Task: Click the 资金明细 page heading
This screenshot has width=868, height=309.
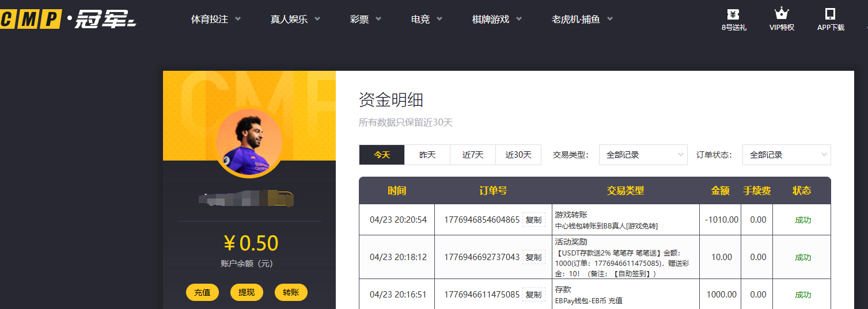Action: [x=391, y=100]
